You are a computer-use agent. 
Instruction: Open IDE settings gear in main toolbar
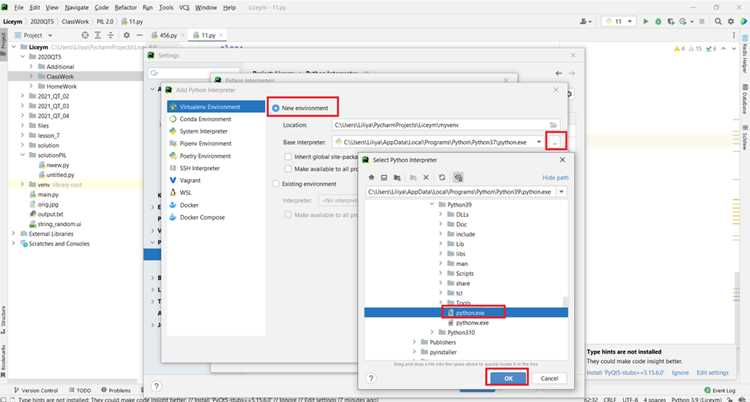pyautogui.click(x=730, y=22)
